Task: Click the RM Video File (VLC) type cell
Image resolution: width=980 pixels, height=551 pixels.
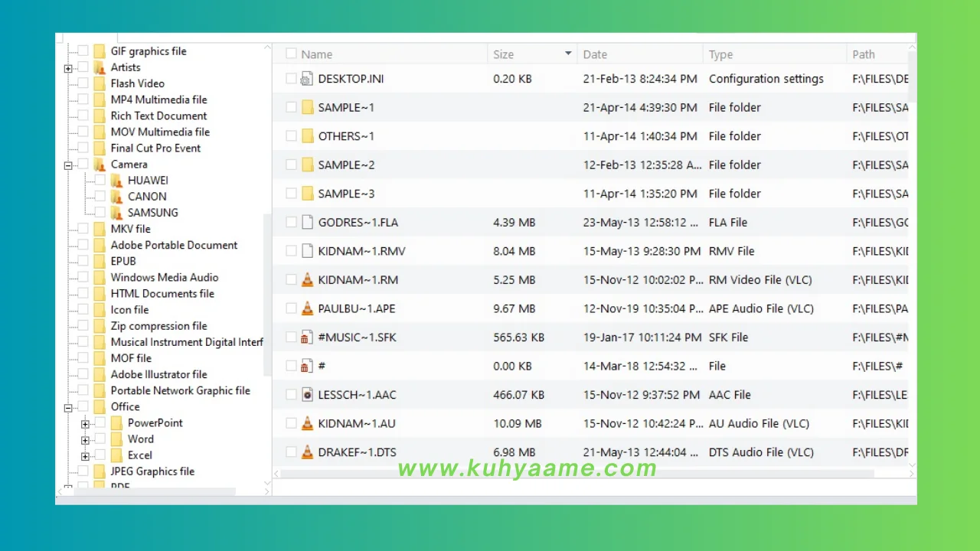Action: tap(760, 280)
